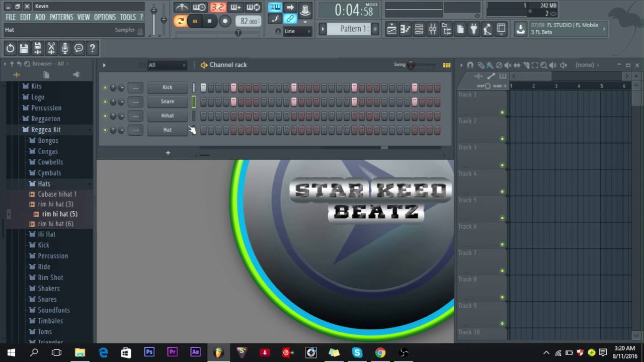
Task: Open channel rack All filter dropdown
Action: (167, 65)
